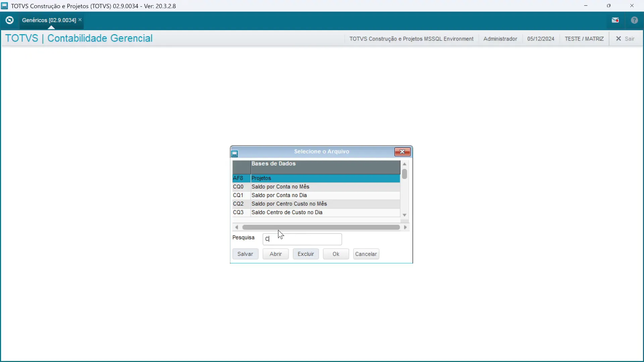Click the Sair exit button

(x=625, y=39)
